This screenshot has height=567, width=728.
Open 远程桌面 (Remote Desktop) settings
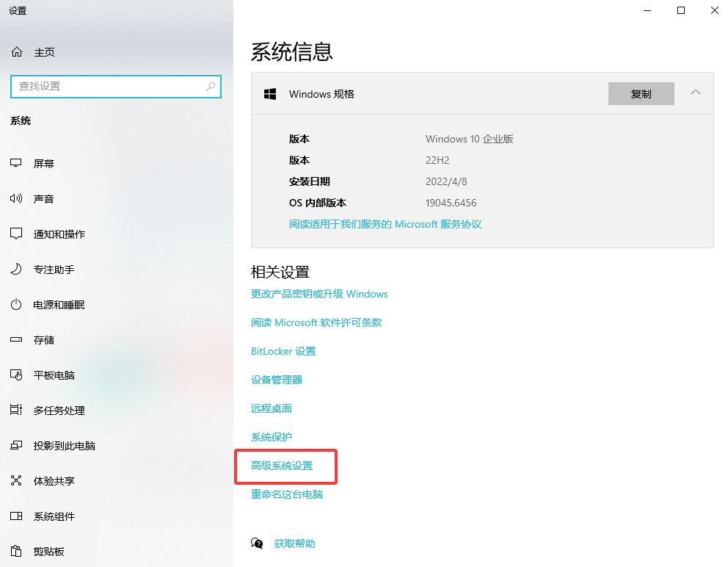click(x=271, y=408)
